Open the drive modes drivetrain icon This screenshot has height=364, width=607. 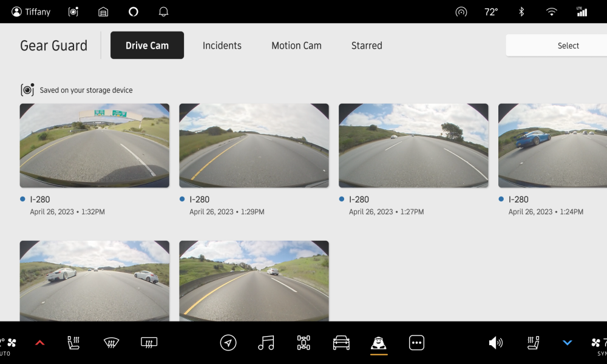pos(303,343)
